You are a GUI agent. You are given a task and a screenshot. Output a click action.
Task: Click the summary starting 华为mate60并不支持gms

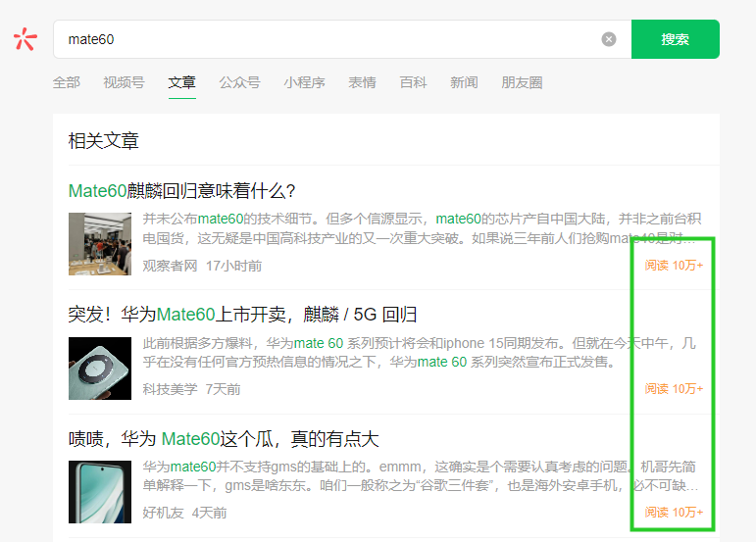(420, 476)
